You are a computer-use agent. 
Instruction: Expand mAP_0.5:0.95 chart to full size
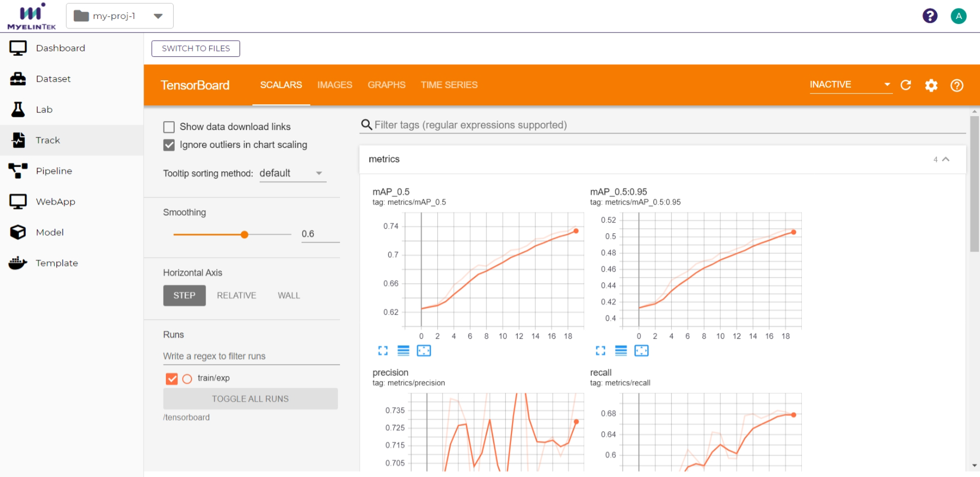tap(600, 350)
